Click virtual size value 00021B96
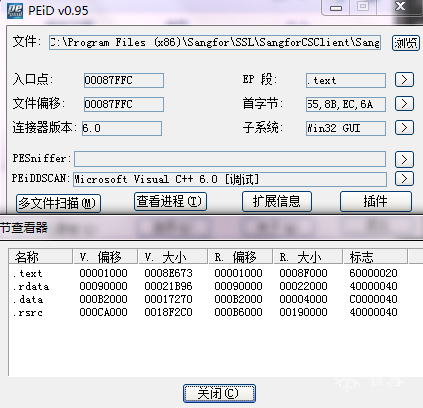Image resolution: width=423 pixels, height=408 pixels. (168, 286)
